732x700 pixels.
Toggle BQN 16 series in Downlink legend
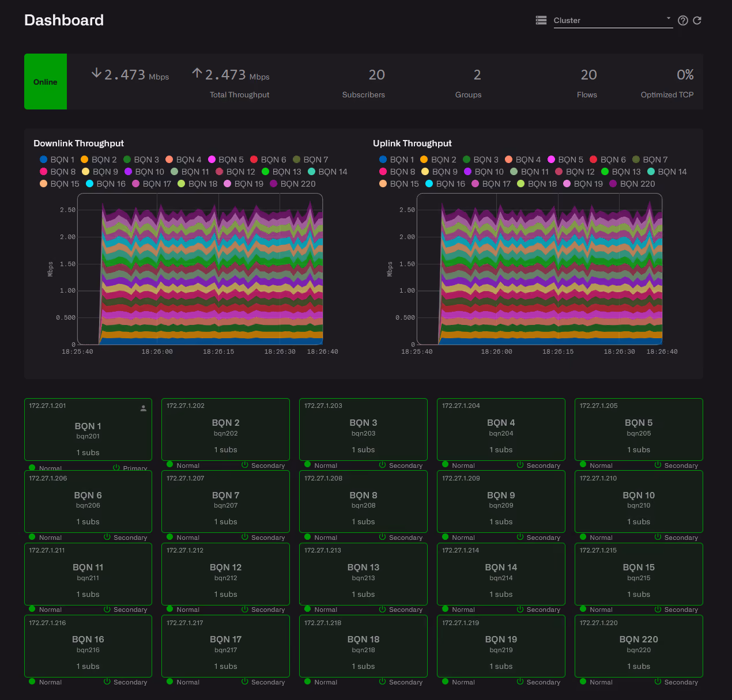(x=105, y=184)
